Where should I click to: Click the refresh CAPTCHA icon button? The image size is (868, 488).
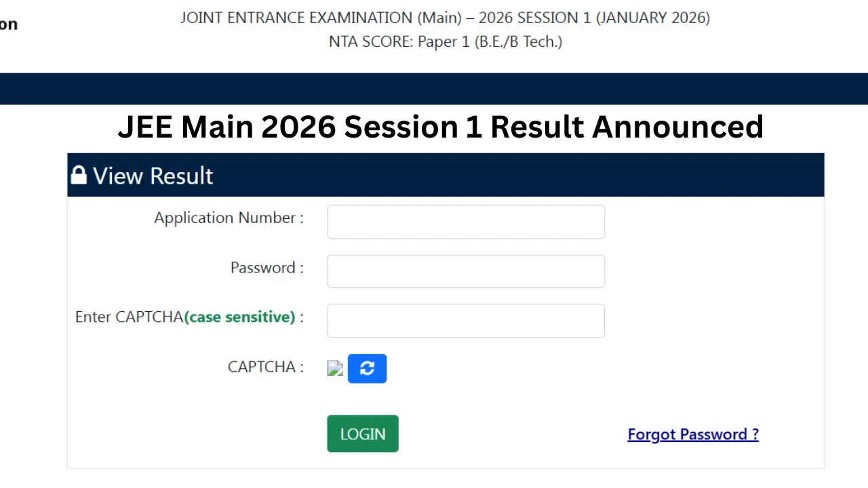(x=367, y=368)
